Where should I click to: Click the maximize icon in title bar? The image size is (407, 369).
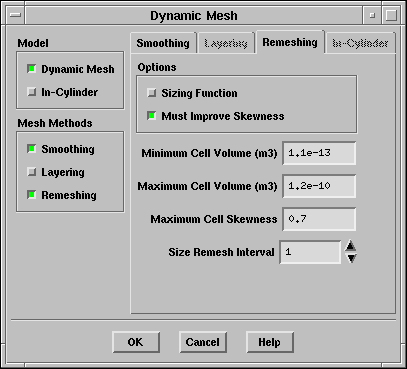click(x=391, y=15)
